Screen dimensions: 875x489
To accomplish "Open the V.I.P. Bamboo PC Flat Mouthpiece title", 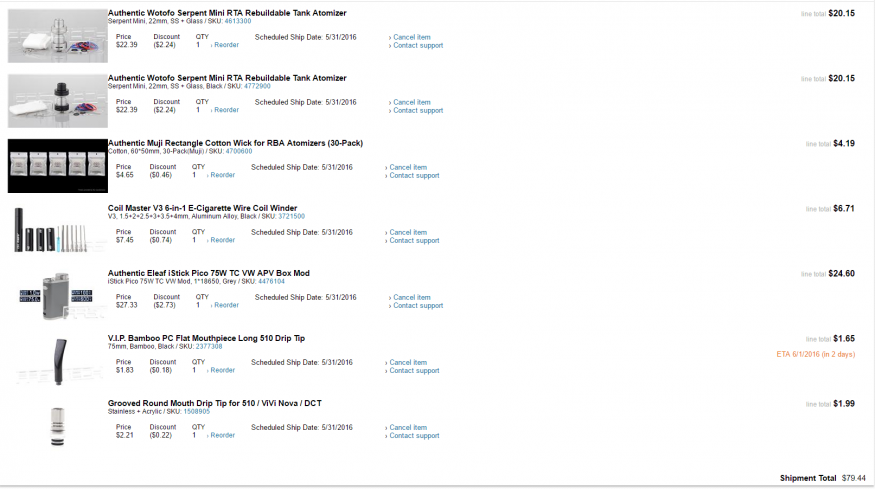I will [206, 338].
